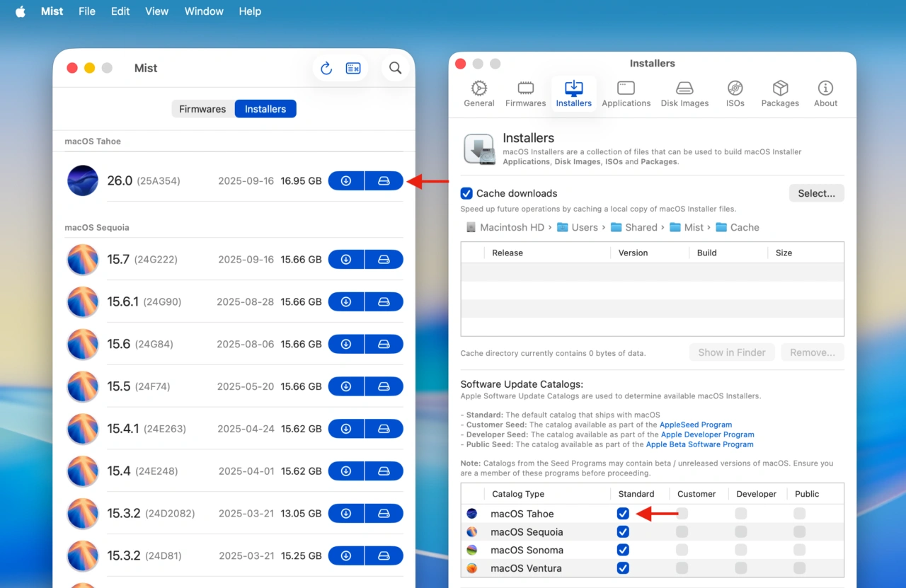Disable the Cache downloads checkbox
906x588 pixels.
click(466, 193)
